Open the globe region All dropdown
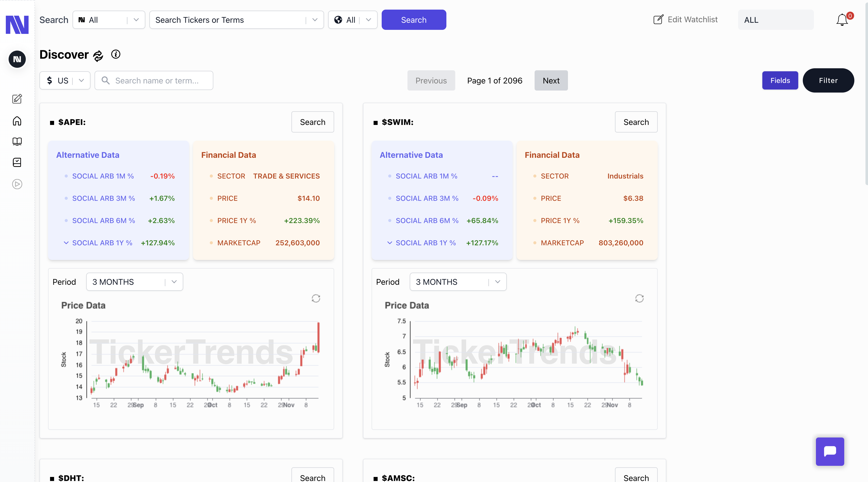Image resolution: width=868 pixels, height=482 pixels. tap(352, 20)
